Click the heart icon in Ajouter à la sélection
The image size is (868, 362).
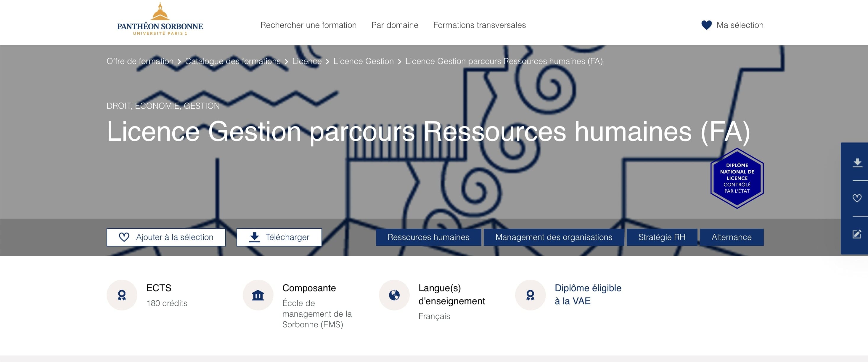(124, 237)
